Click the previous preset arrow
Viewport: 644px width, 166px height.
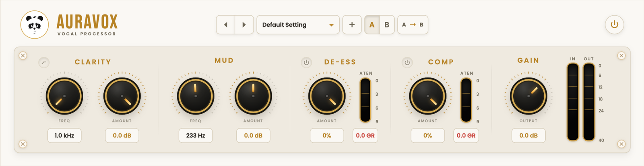(x=226, y=25)
